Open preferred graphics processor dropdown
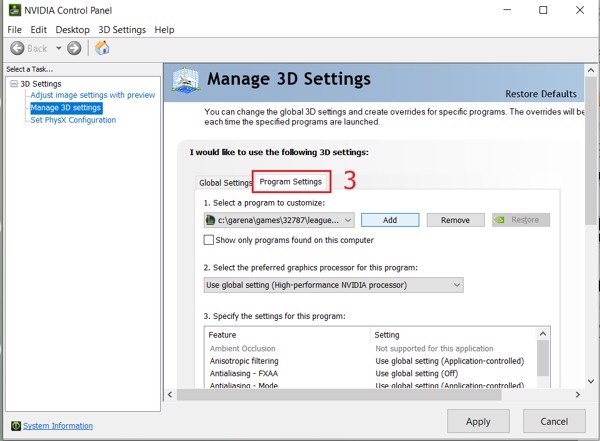Screen dimensions: 600x441 (x=333, y=285)
